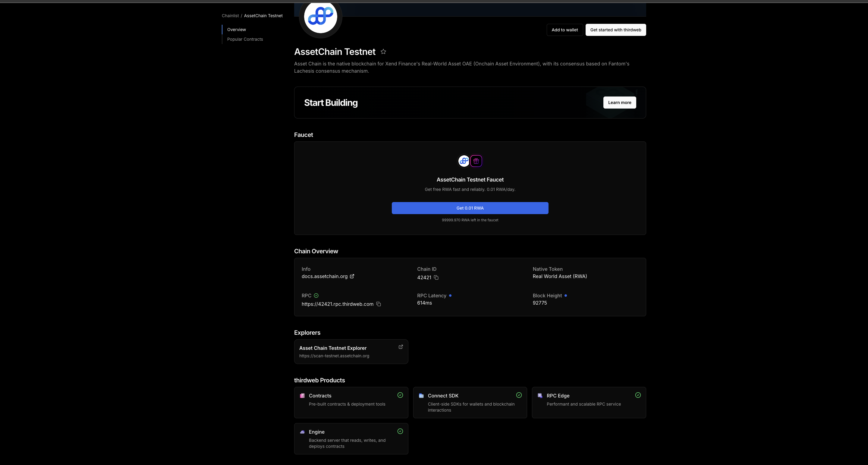Viewport: 868px width, 465px height.
Task: Open the RPC Edge product card
Action: point(589,403)
